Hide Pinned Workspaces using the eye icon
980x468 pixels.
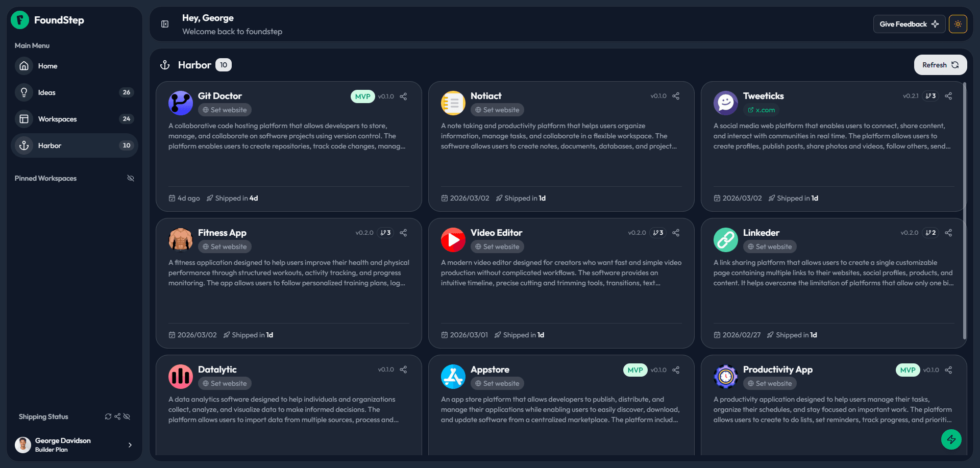131,178
